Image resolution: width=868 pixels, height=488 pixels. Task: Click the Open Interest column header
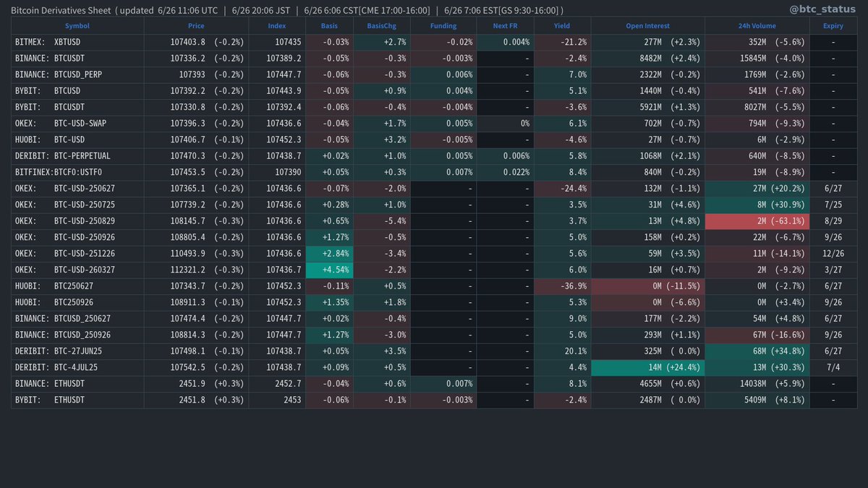pos(648,25)
